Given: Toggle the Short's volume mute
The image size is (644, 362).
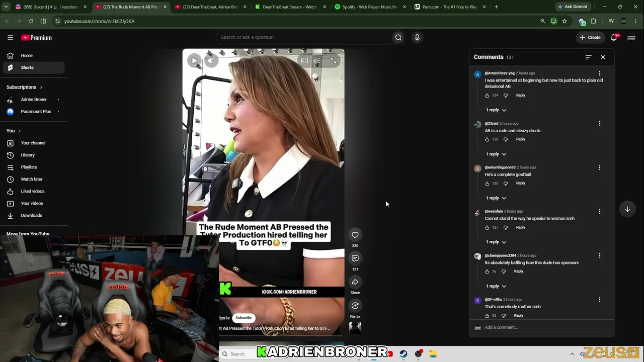Looking at the screenshot, I should tap(212, 61).
